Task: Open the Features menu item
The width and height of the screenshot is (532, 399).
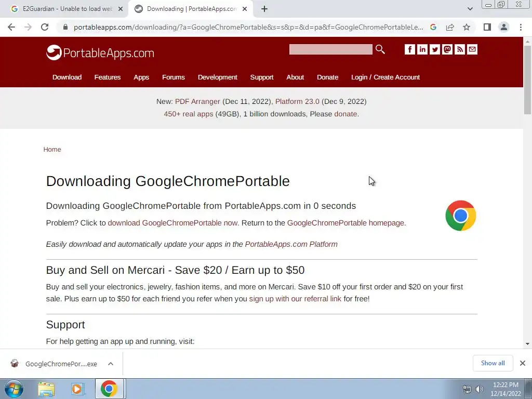Action: [x=107, y=77]
